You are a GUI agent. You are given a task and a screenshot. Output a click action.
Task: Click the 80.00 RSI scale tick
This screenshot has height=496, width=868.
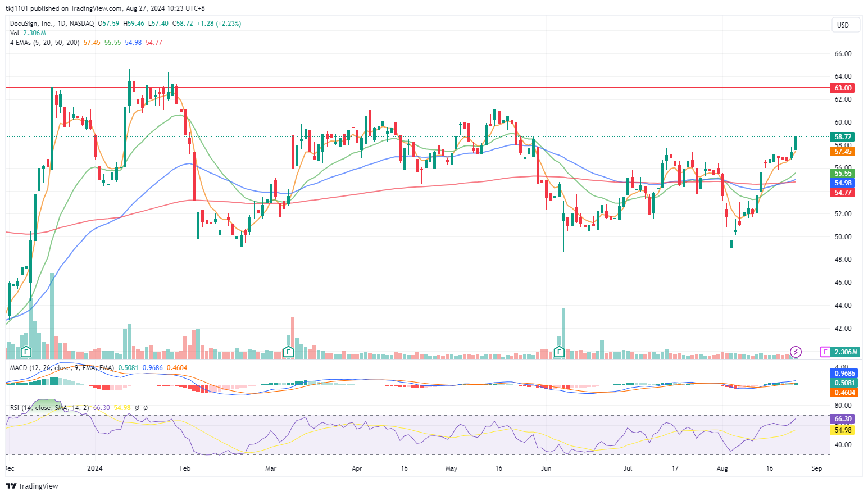[x=843, y=406]
